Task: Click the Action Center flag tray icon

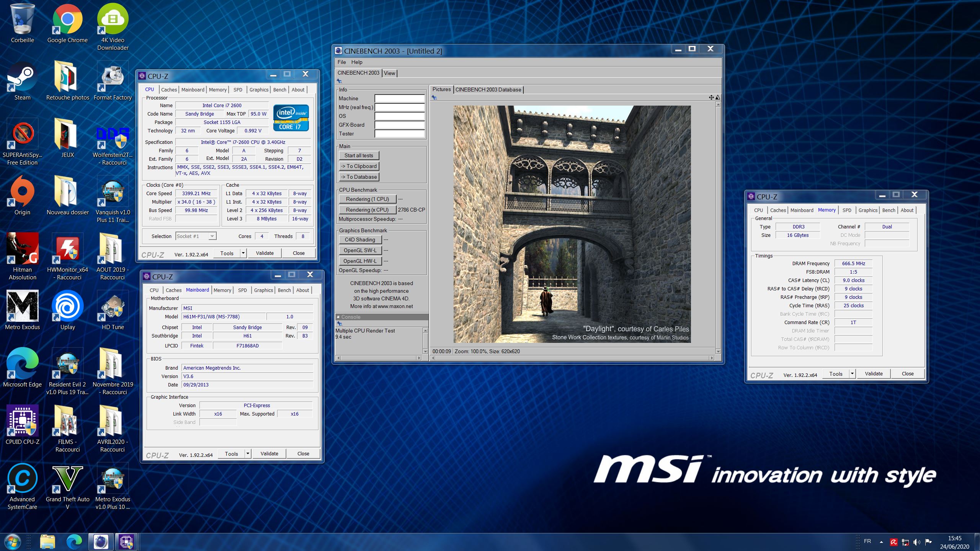Action: click(928, 542)
